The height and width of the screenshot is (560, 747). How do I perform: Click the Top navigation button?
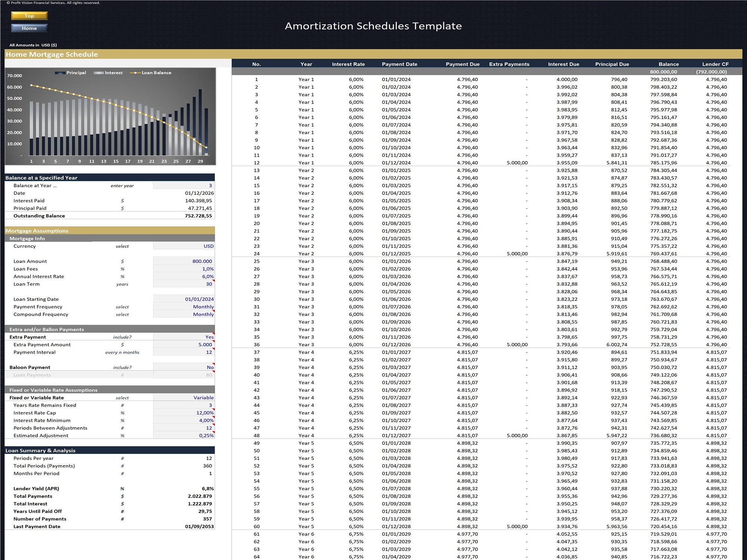coord(29,16)
